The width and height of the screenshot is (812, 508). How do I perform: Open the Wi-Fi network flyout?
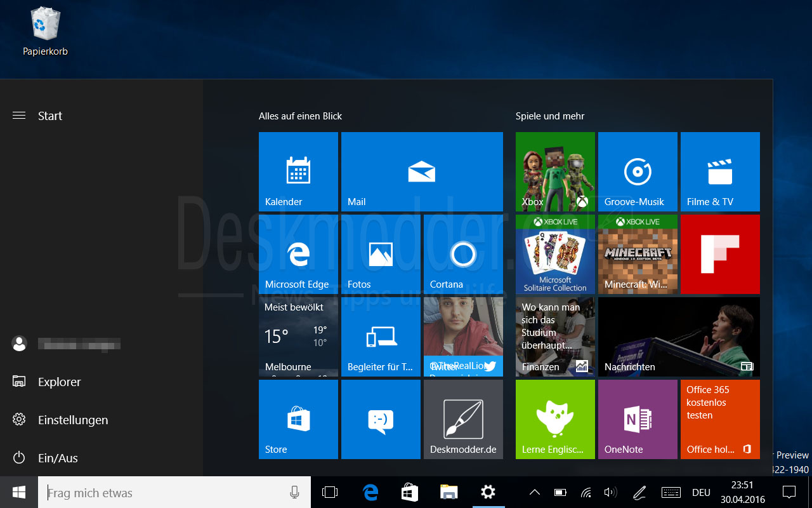(586, 492)
